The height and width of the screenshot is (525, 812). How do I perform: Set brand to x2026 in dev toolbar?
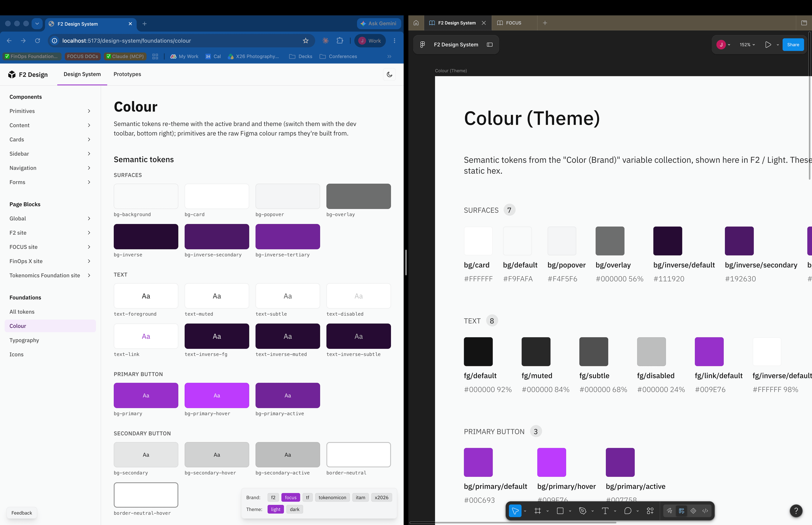click(382, 497)
